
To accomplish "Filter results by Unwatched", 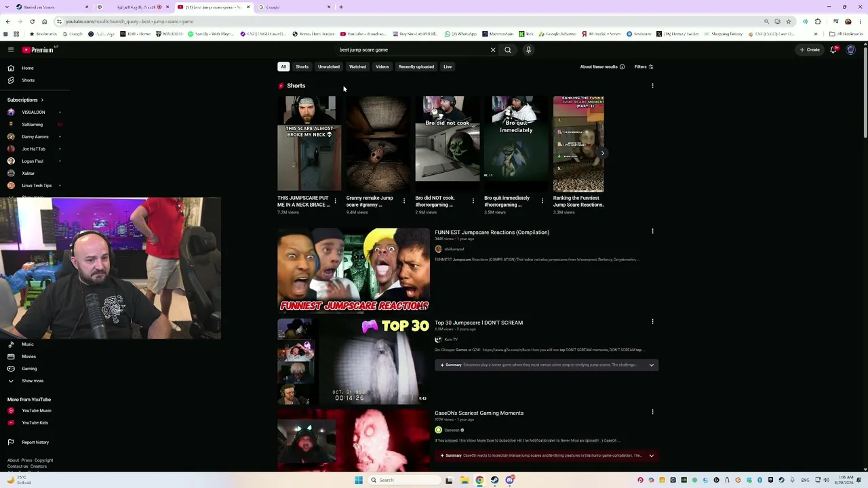I will [329, 66].
